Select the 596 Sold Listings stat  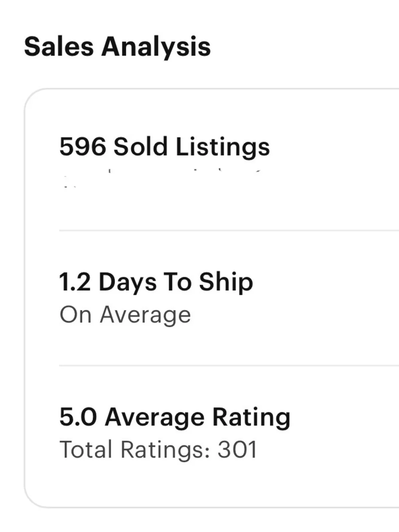coord(164,146)
